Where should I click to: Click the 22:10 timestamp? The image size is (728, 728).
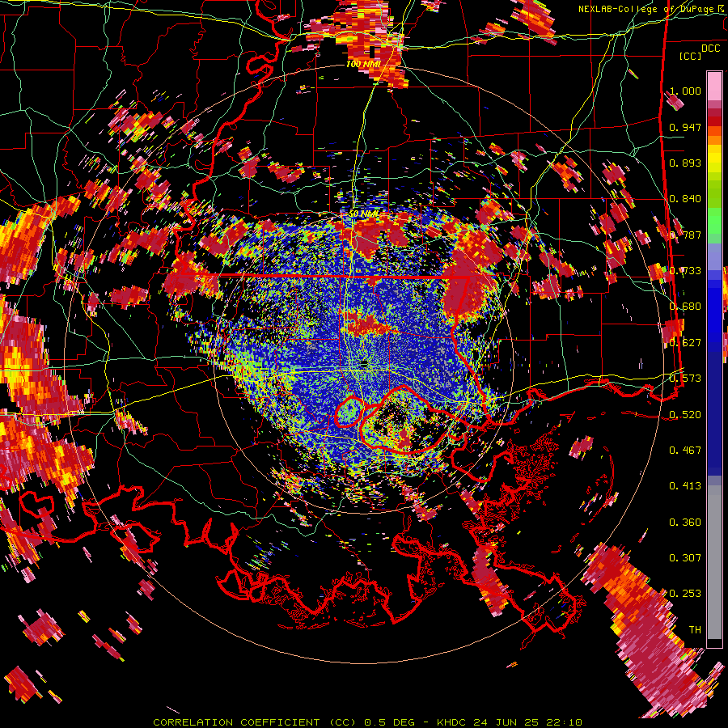click(565, 722)
